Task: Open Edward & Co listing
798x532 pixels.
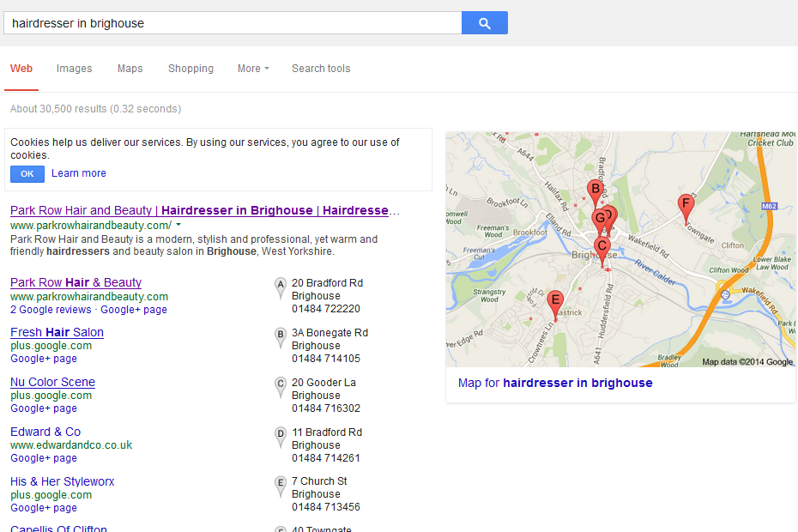Action: tap(45, 432)
